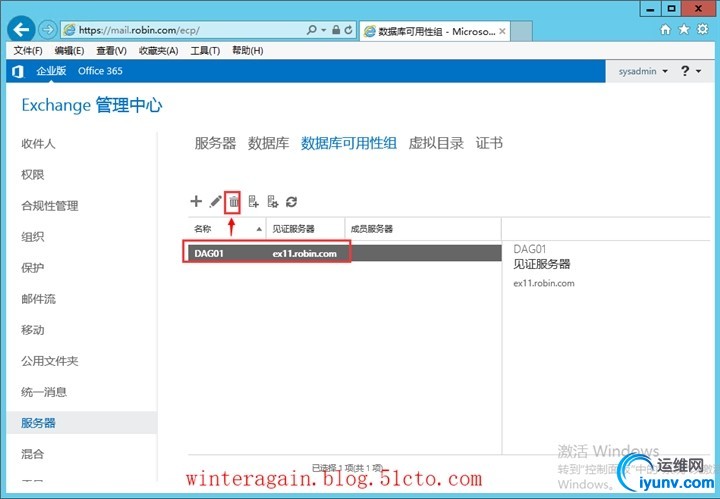Image resolution: width=720 pixels, height=499 pixels.
Task: Open the 文件(F) menu
Action: 28,50
